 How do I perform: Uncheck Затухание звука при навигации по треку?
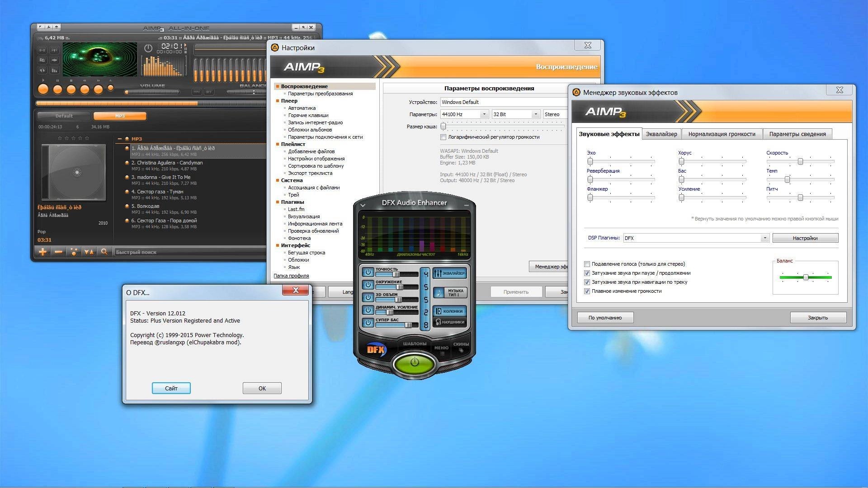pyautogui.click(x=587, y=282)
